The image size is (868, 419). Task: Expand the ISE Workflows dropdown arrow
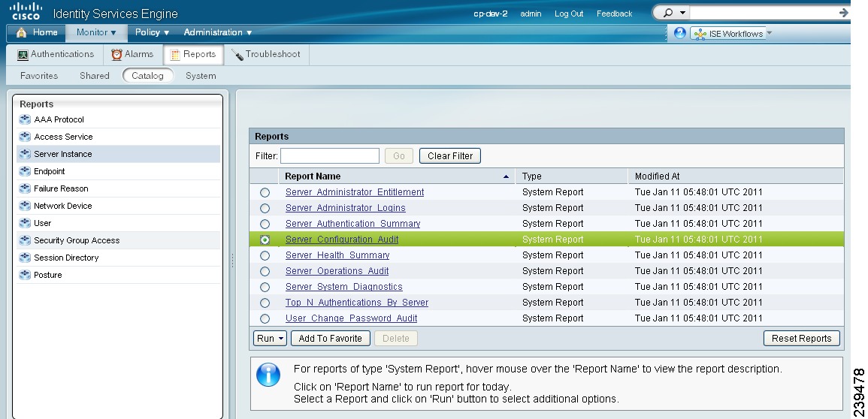click(x=770, y=34)
